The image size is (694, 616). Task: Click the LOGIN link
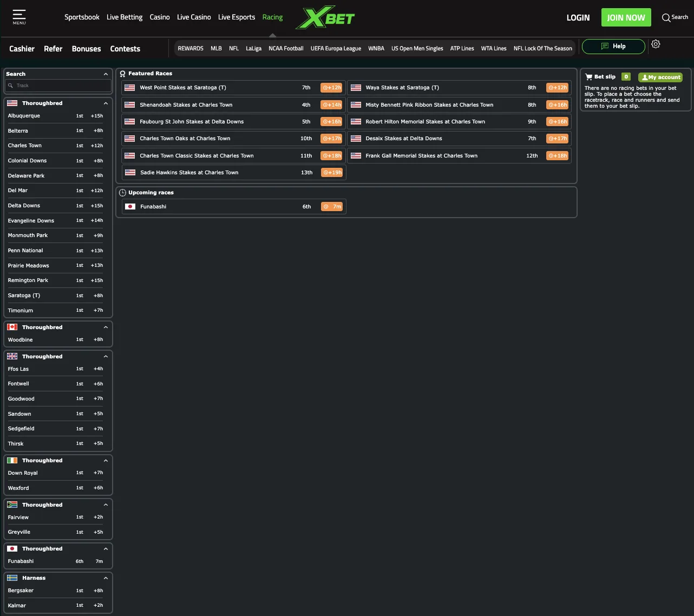click(578, 18)
